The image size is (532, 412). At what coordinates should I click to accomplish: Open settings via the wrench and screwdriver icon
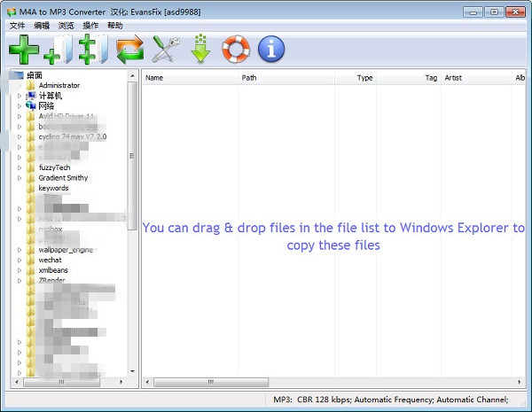[166, 49]
